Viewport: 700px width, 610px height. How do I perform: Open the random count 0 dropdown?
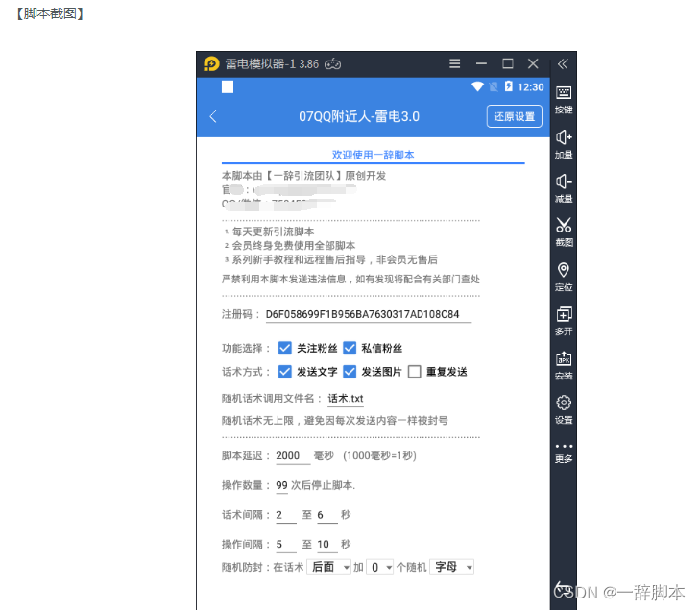coord(380,567)
